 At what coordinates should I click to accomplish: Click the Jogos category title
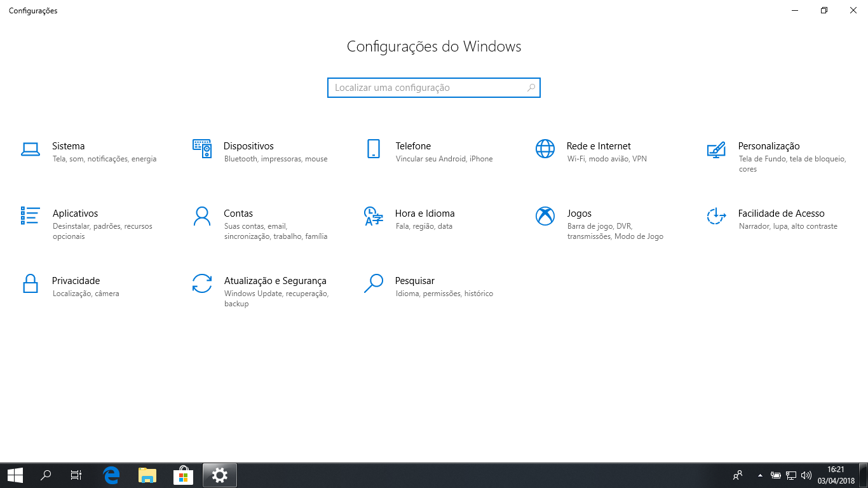coord(579,213)
